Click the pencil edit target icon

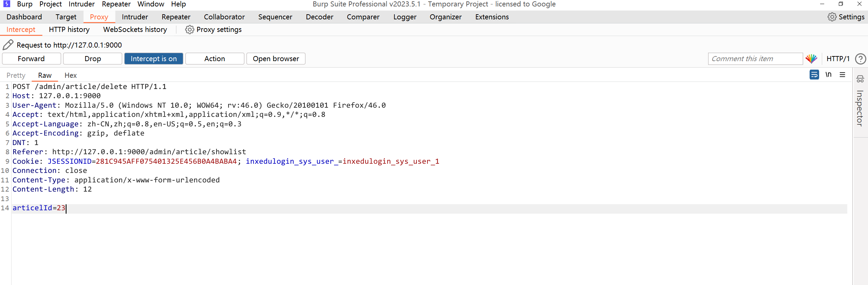click(x=8, y=45)
